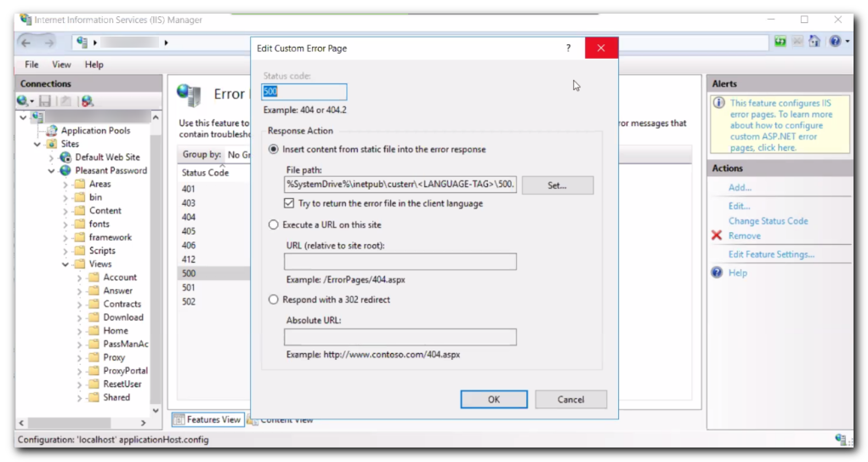Select Insert content from static file option

(x=274, y=150)
